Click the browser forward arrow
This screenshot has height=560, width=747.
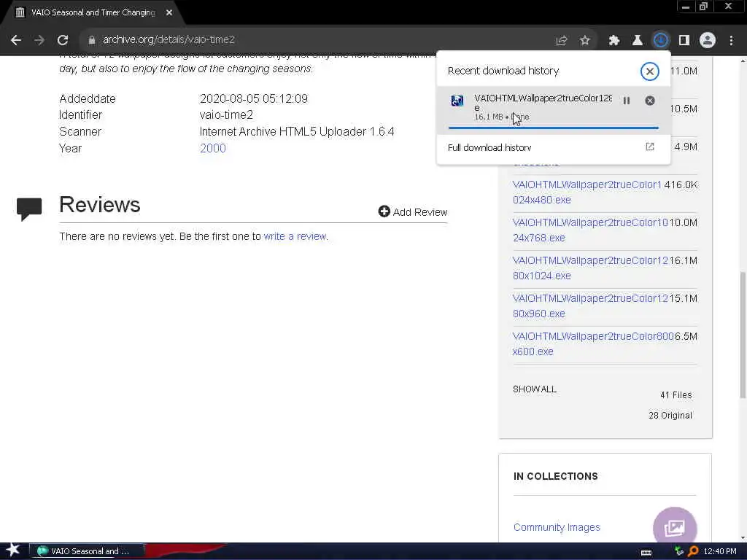click(39, 40)
